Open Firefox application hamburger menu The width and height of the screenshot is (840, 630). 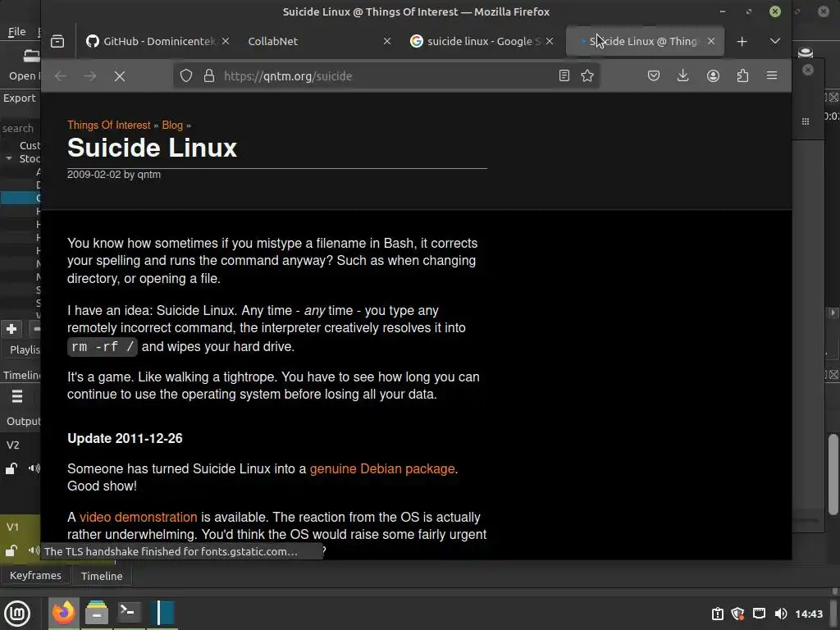tap(772, 75)
